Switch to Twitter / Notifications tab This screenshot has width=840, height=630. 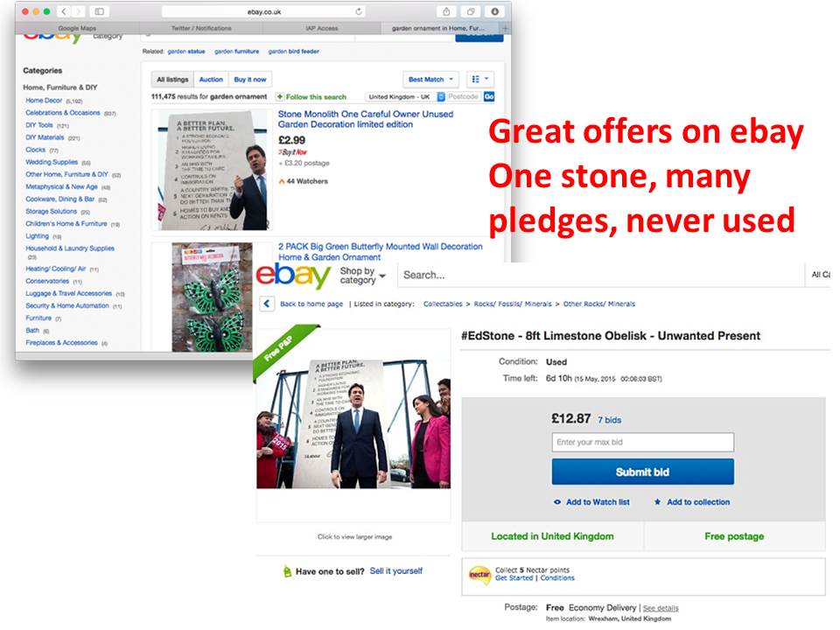pyautogui.click(x=201, y=28)
